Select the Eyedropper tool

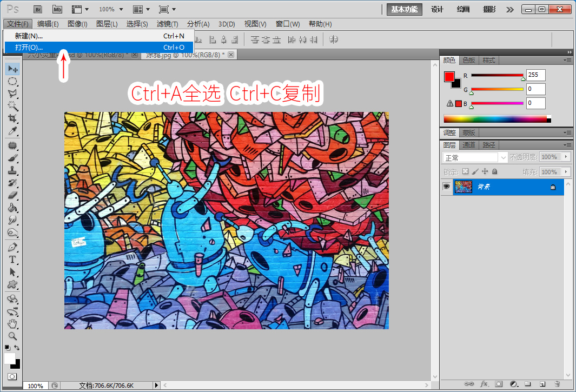click(12, 131)
